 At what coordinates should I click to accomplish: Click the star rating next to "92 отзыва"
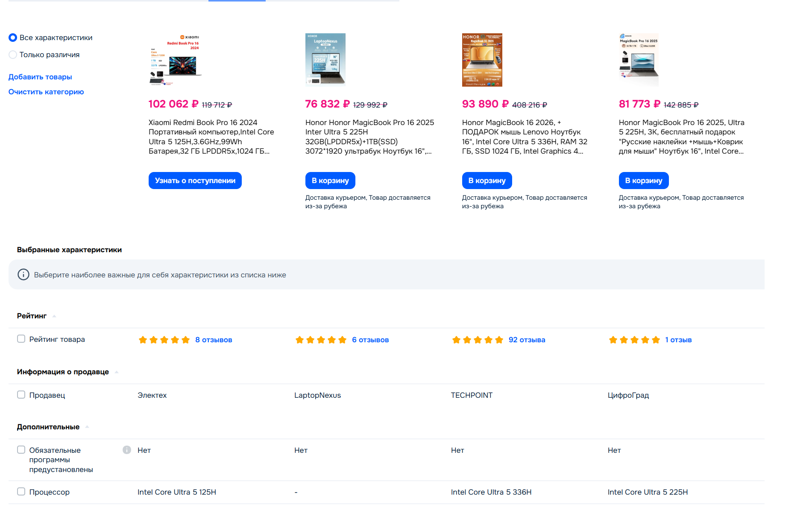click(478, 340)
